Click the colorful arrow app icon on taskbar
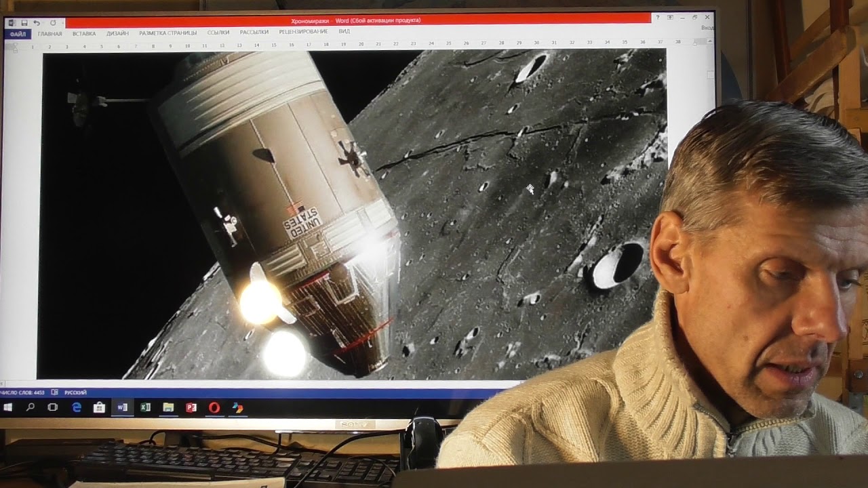The height and width of the screenshot is (488, 868). click(x=237, y=407)
